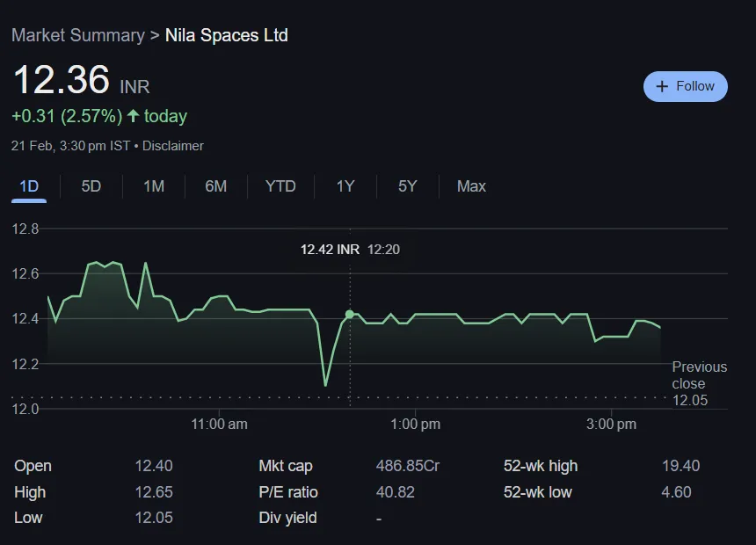756x545 pixels.
Task: Click the 1:00 pm axis label
Action: click(415, 424)
